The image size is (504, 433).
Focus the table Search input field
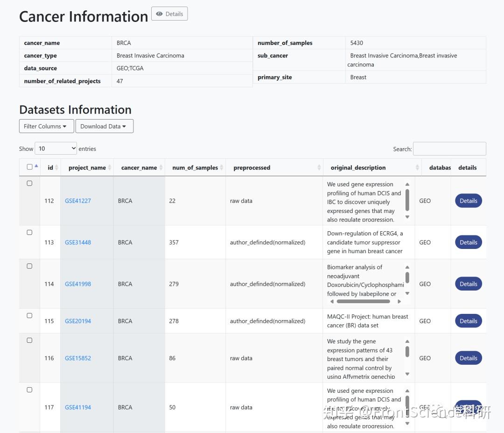449,149
